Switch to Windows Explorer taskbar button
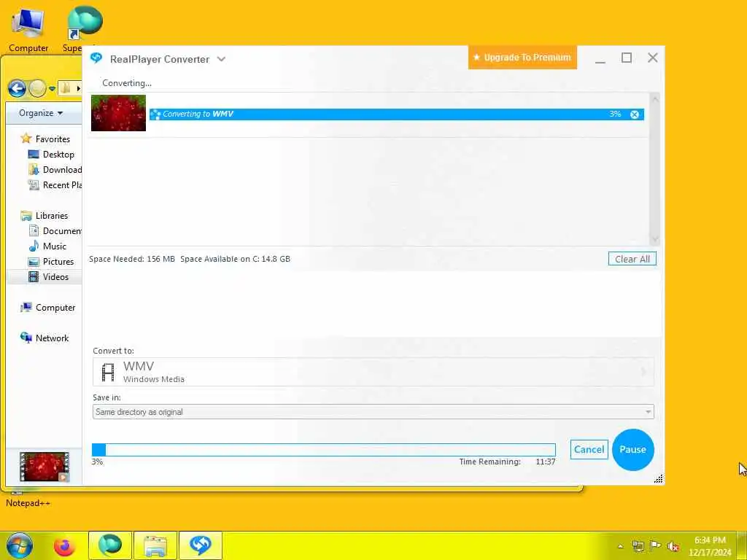 [155, 545]
